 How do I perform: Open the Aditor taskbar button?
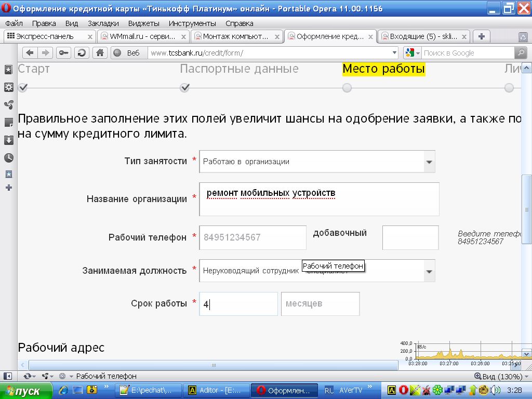tap(217, 391)
